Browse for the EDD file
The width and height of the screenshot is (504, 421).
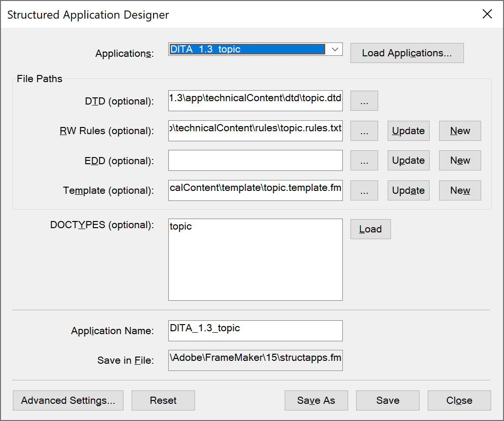click(364, 160)
